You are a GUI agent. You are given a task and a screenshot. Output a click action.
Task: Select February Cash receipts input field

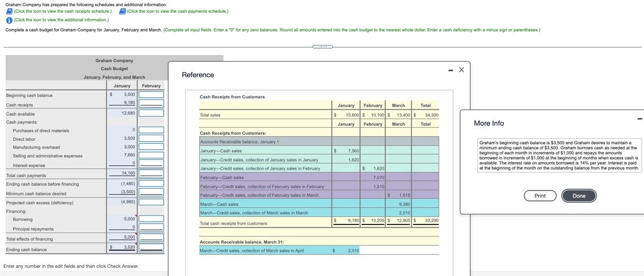[152, 103]
